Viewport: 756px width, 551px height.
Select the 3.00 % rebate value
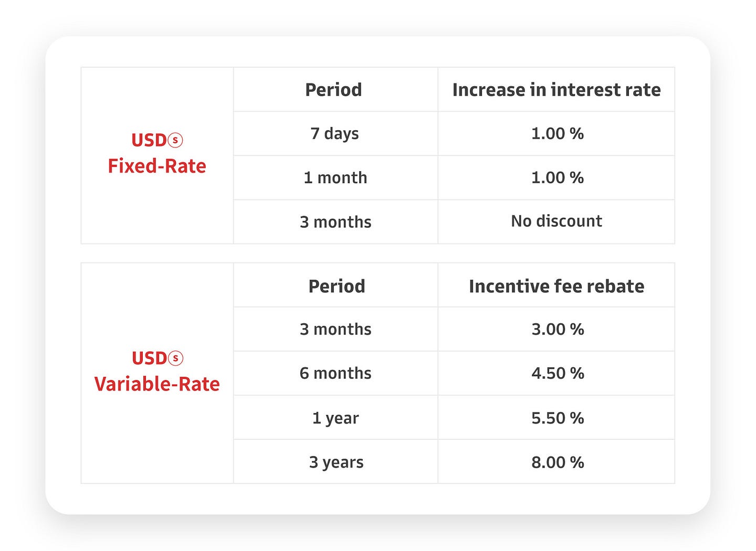[x=558, y=330]
